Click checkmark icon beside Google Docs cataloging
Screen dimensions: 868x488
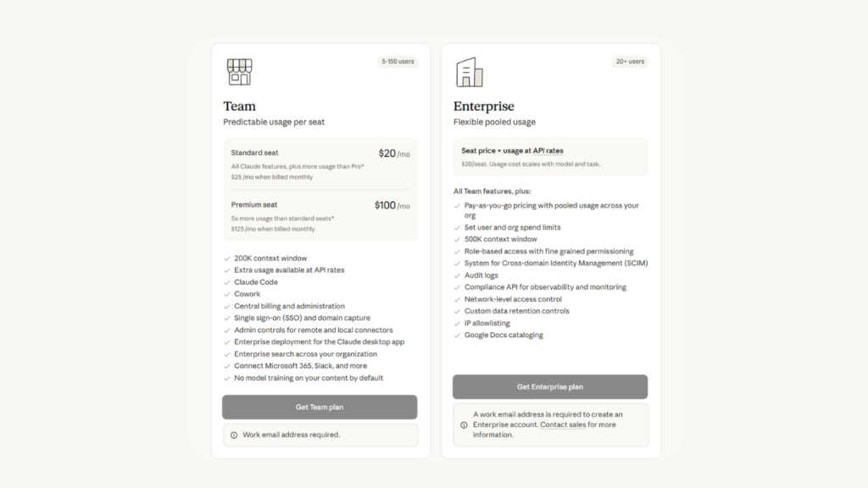457,335
